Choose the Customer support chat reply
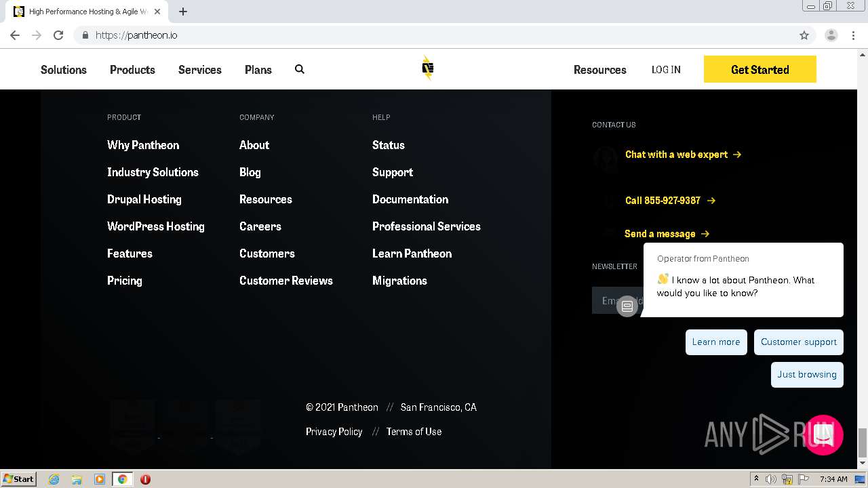 799,342
